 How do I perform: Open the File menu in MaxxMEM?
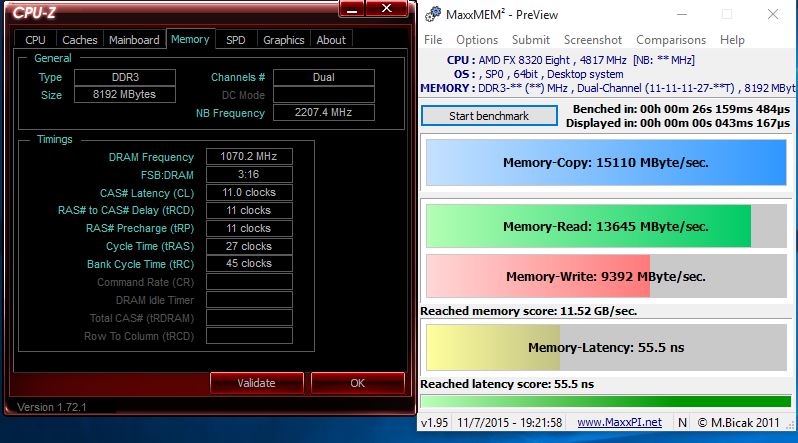[x=433, y=40]
